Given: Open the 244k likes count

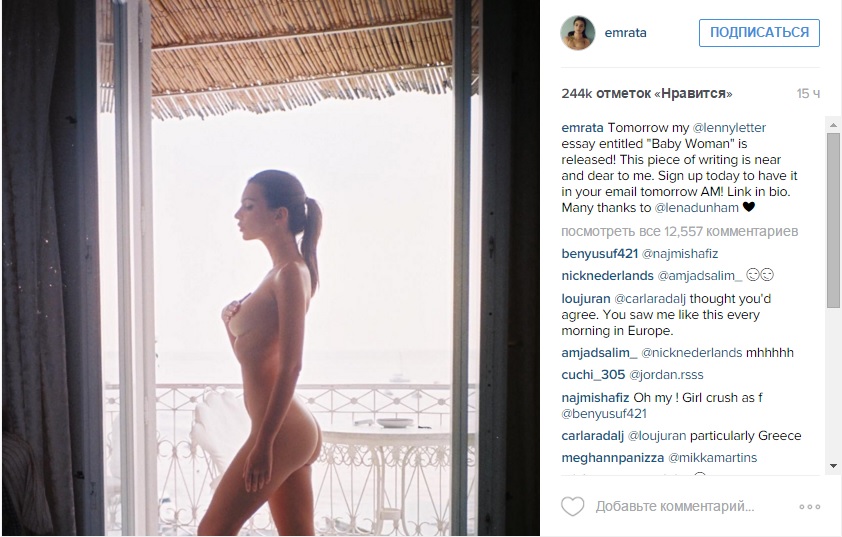Looking at the screenshot, I should tap(647, 93).
